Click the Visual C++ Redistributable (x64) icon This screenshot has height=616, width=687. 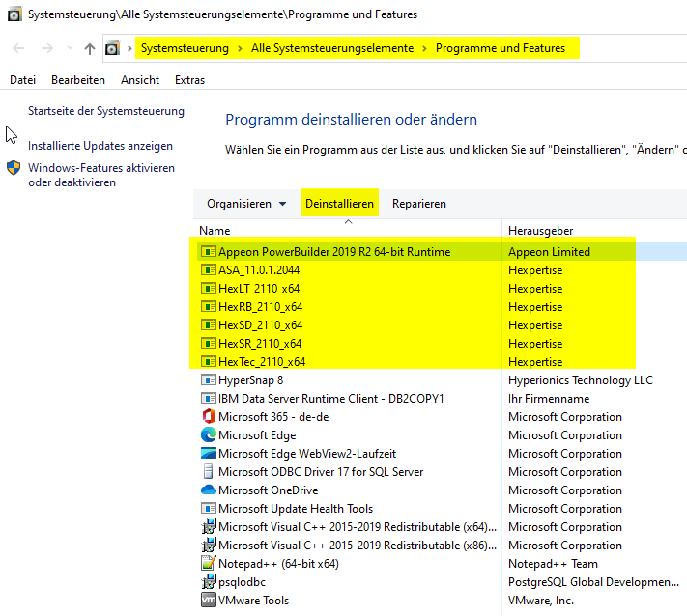208,526
